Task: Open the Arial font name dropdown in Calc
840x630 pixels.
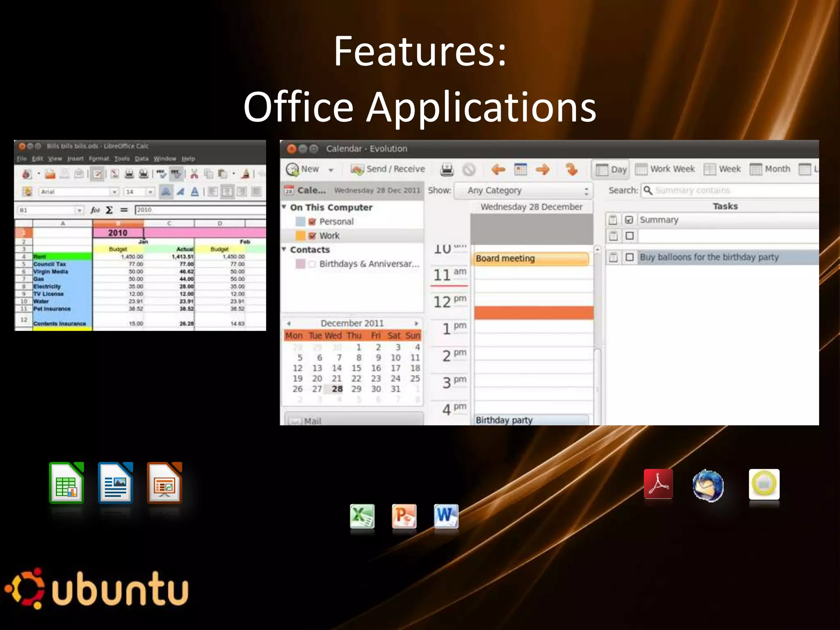Action: click(114, 192)
